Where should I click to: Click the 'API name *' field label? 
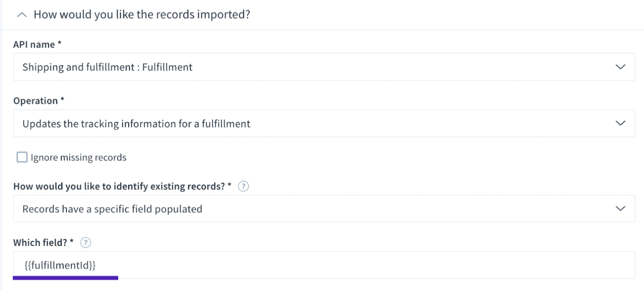(x=37, y=44)
